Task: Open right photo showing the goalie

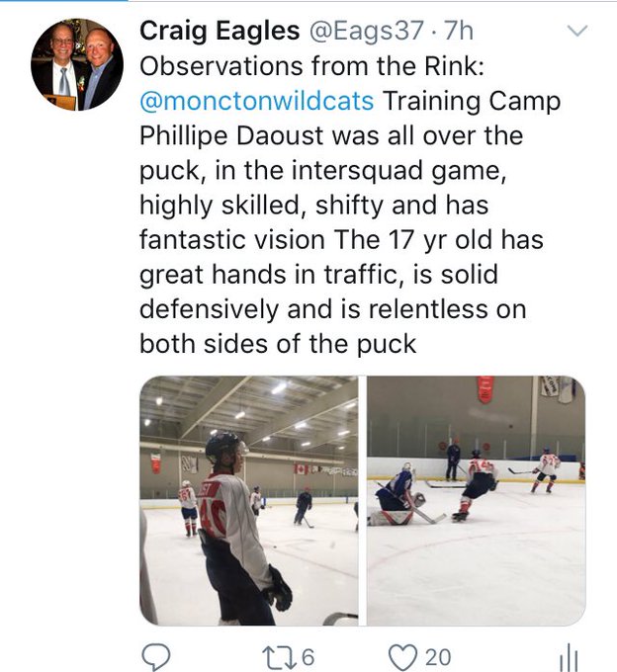Action: [476, 500]
